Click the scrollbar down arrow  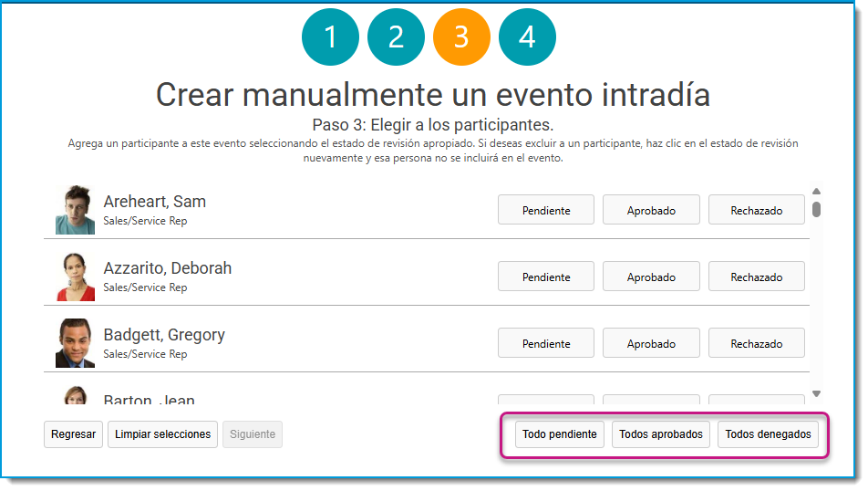817,393
